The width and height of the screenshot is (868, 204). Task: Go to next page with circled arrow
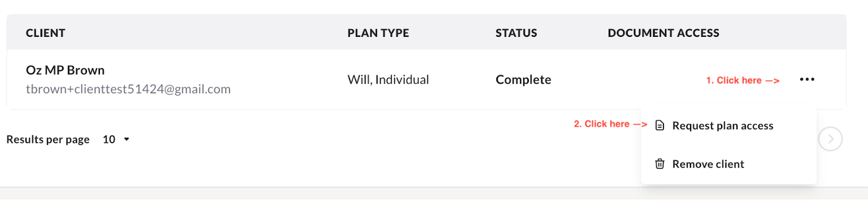point(831,139)
